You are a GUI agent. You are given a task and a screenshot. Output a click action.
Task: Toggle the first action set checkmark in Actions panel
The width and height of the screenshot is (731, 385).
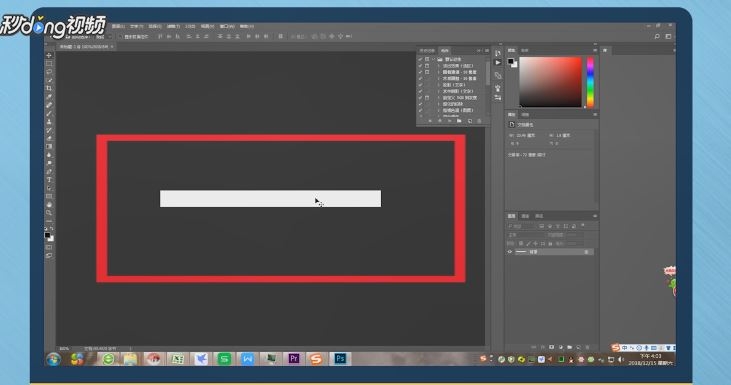[x=420, y=60]
